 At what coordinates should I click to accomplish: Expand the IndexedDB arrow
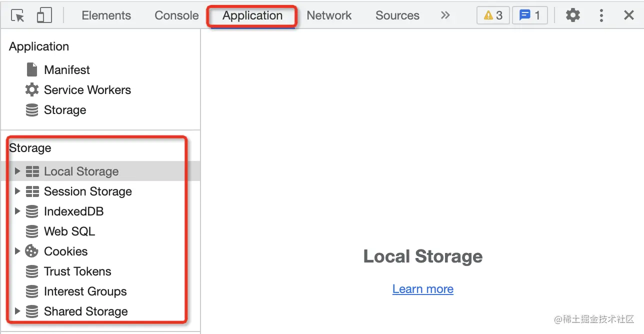pos(17,211)
